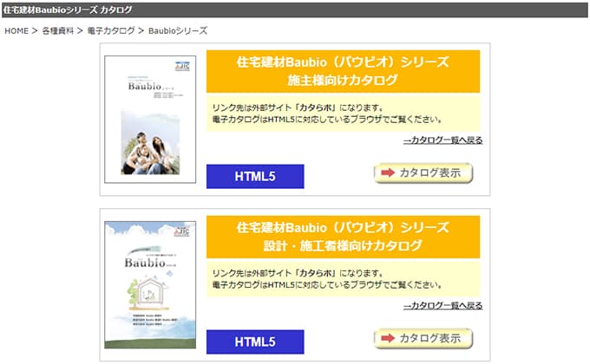
Task: Return to catalog list from 施主様向け section
Action: click(x=442, y=140)
